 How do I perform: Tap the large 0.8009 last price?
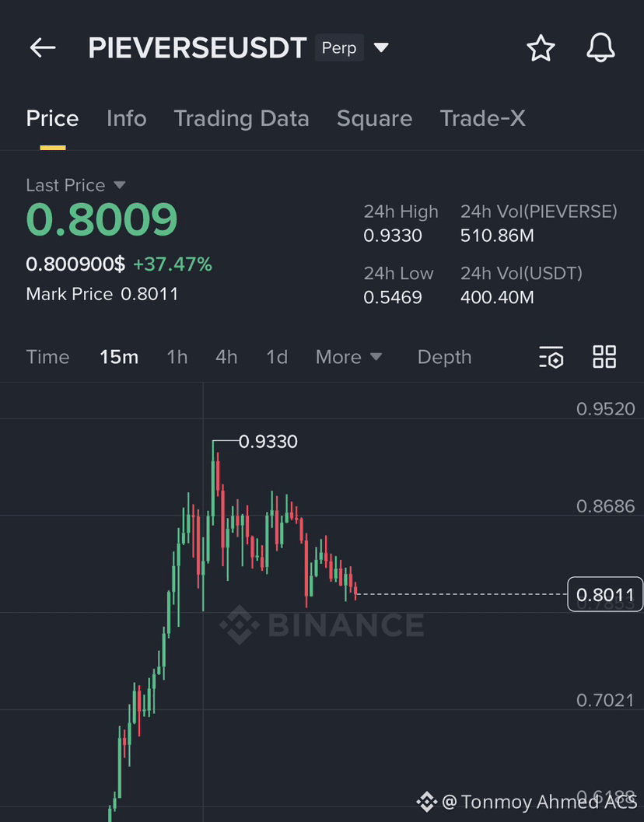pyautogui.click(x=102, y=219)
